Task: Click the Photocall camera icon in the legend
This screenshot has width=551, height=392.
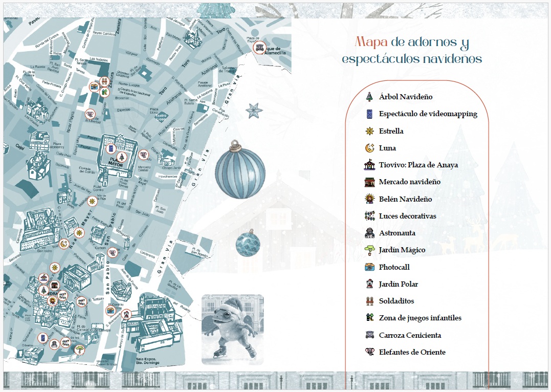Action: coord(370,267)
